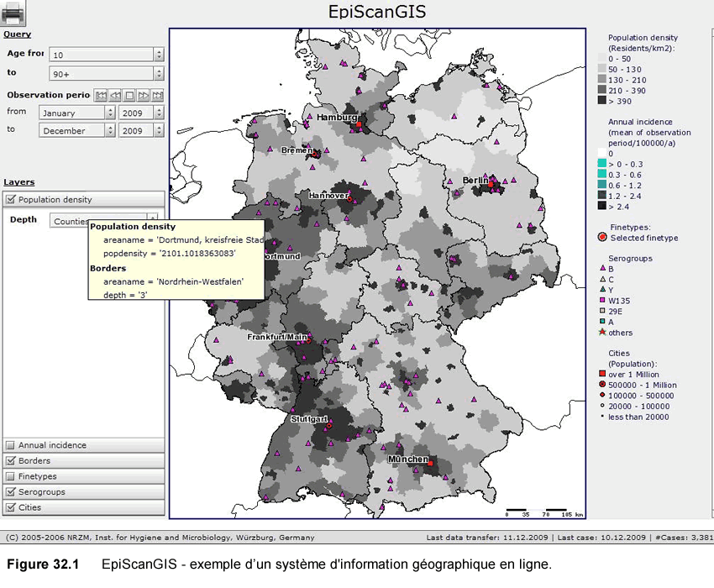Click the '100000 - 500000' city legend icon
Screen dimensions: 714x588
pyautogui.click(x=602, y=395)
